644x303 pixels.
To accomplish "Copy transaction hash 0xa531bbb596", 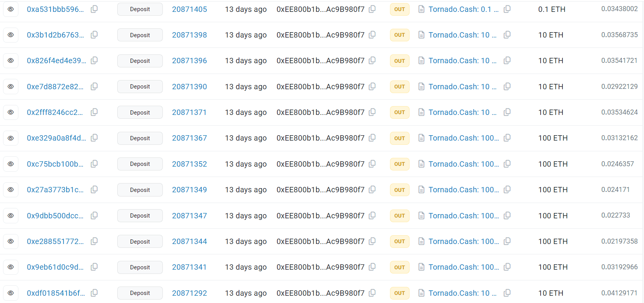I will pyautogui.click(x=94, y=9).
